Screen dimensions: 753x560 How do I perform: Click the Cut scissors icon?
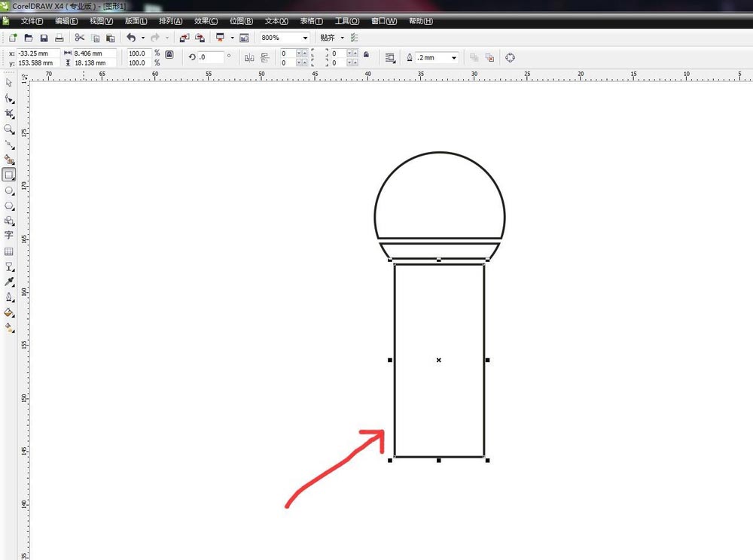80,38
